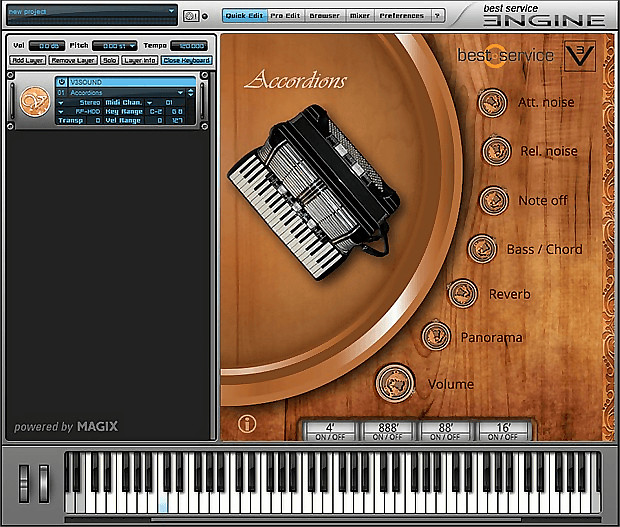The image size is (620, 527).
Task: Click the Volume knob
Action: [395, 382]
